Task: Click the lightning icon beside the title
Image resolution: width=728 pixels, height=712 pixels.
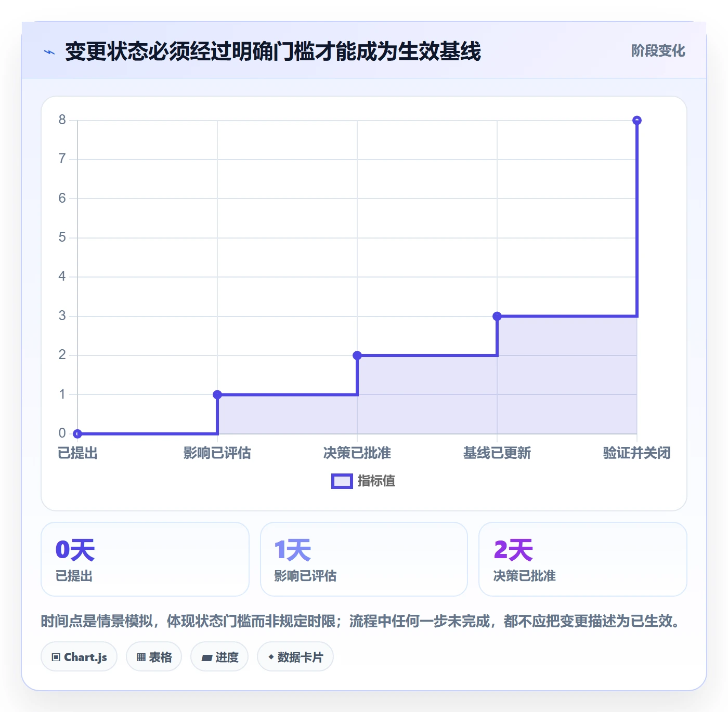Action: tap(49, 52)
